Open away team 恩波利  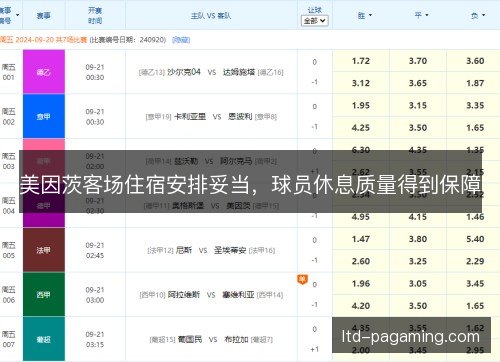(240, 117)
